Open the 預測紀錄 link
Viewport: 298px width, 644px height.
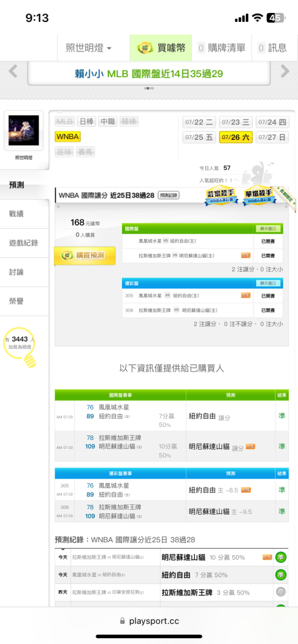169,196
